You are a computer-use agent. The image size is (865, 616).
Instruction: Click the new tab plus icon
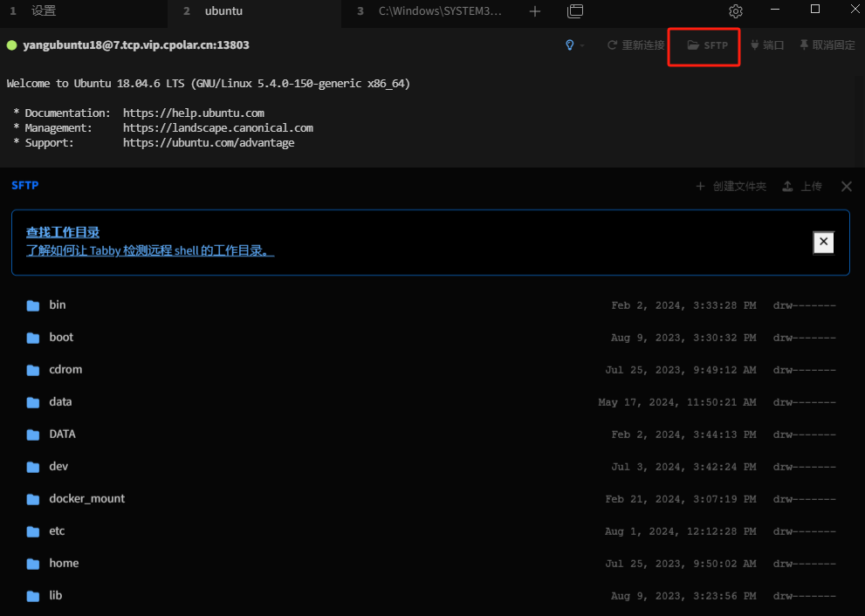[535, 11]
